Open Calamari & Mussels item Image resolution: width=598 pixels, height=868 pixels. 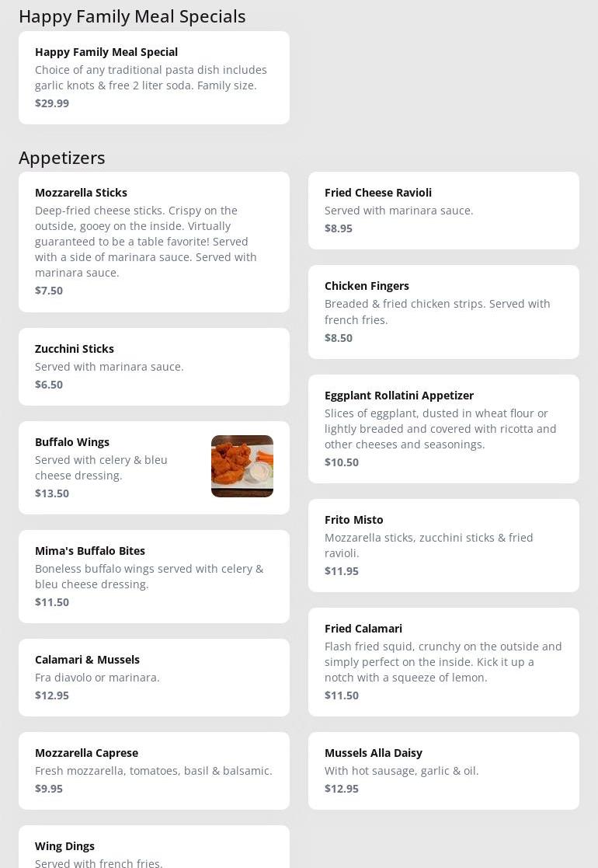[154, 678]
